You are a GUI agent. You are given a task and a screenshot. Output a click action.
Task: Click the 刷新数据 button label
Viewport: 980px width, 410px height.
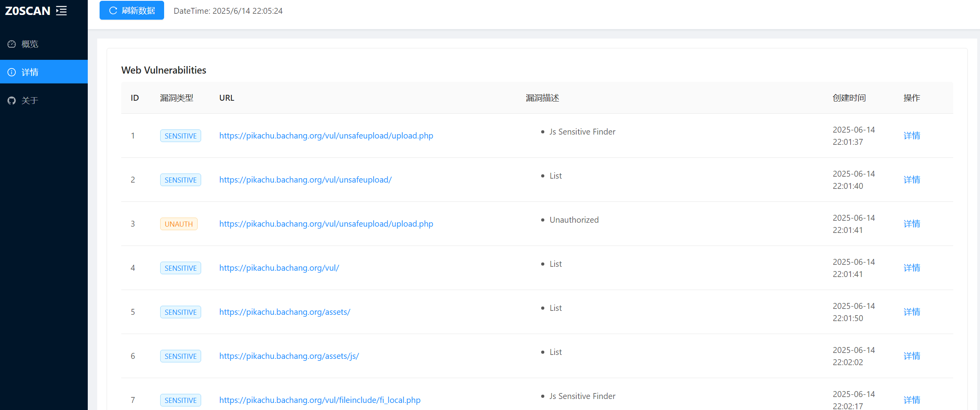pyautogui.click(x=138, y=11)
